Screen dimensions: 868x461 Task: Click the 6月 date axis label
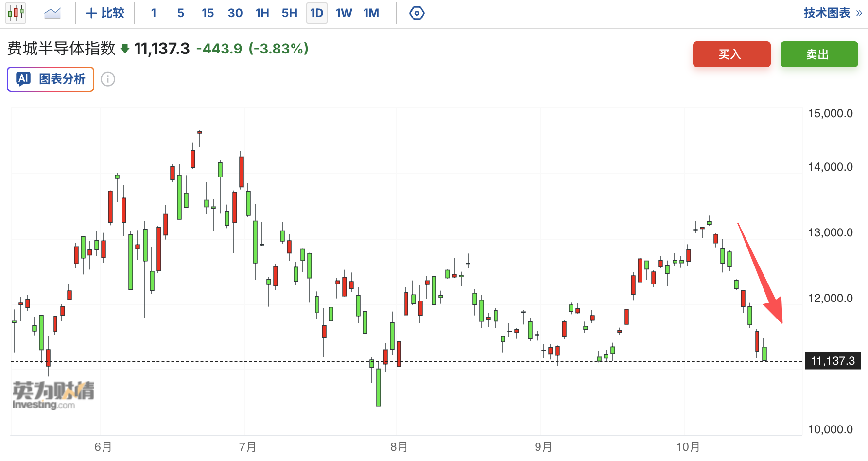[x=103, y=447]
